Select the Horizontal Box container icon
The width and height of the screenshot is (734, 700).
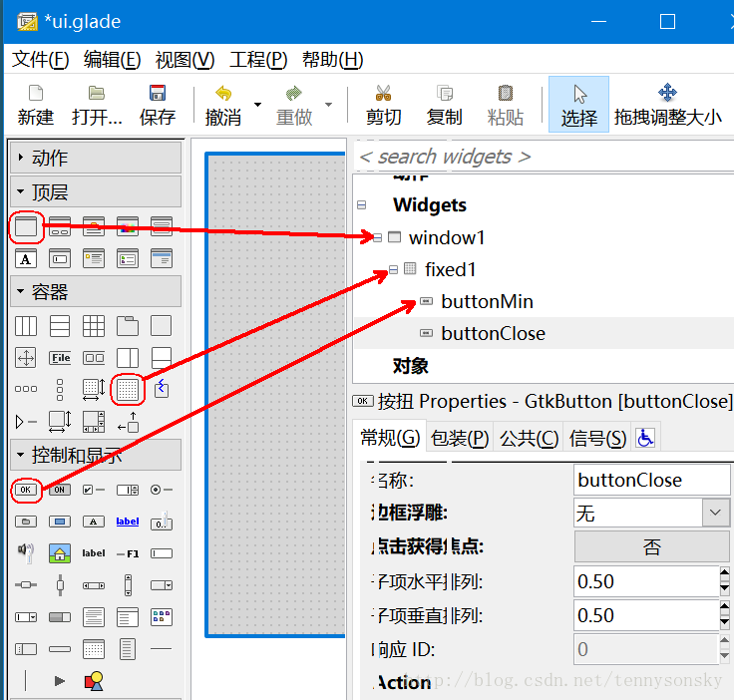pyautogui.click(x=26, y=326)
